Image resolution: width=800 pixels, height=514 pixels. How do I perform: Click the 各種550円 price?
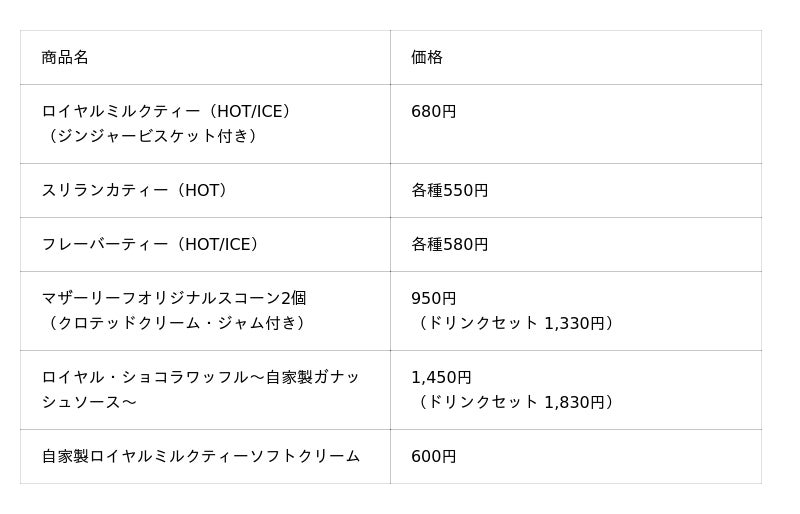click(449, 190)
